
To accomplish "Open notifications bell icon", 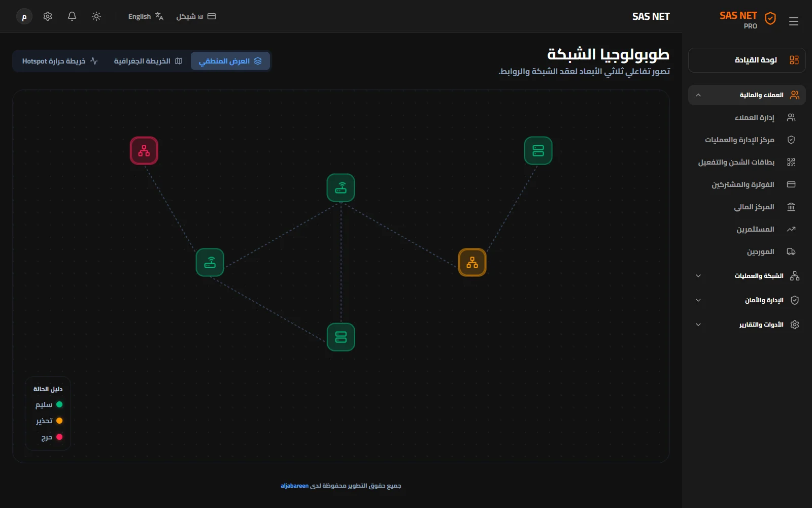I will tap(72, 16).
